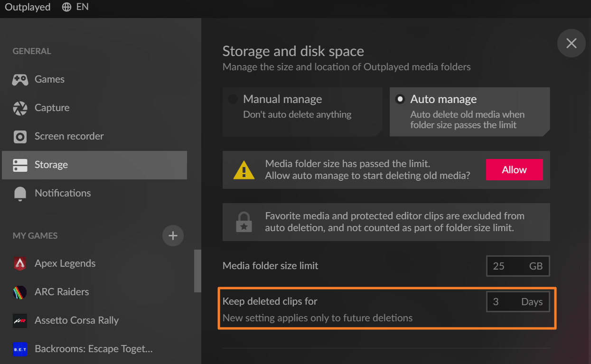Open Assetto Corsa Rally game settings
Image resolution: width=591 pixels, height=364 pixels.
[94, 320]
